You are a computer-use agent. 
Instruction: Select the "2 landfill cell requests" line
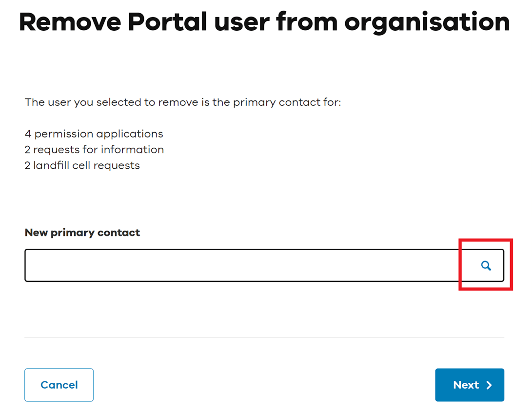click(x=82, y=166)
